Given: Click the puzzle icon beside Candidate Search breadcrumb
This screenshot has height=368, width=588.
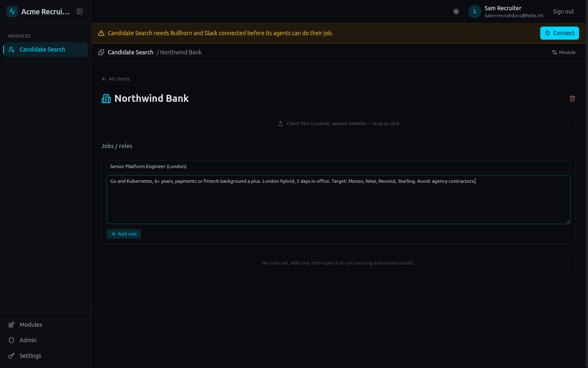Looking at the screenshot, I should (101, 52).
